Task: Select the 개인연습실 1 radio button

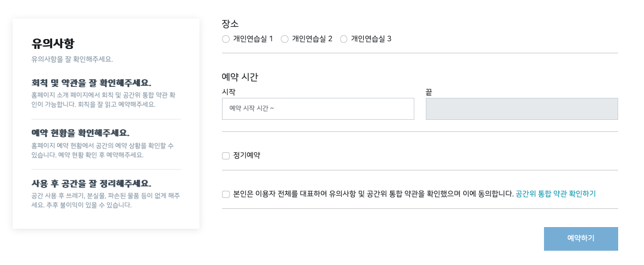Action: point(226,39)
